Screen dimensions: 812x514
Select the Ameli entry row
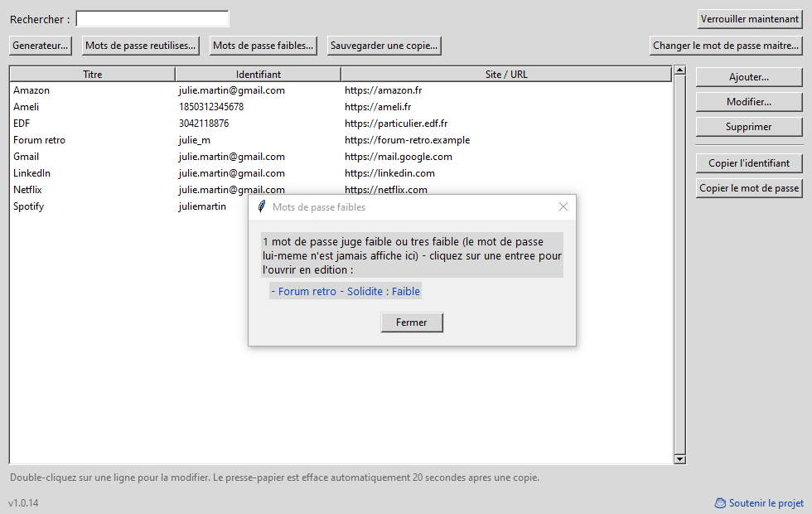pyautogui.click(x=341, y=107)
